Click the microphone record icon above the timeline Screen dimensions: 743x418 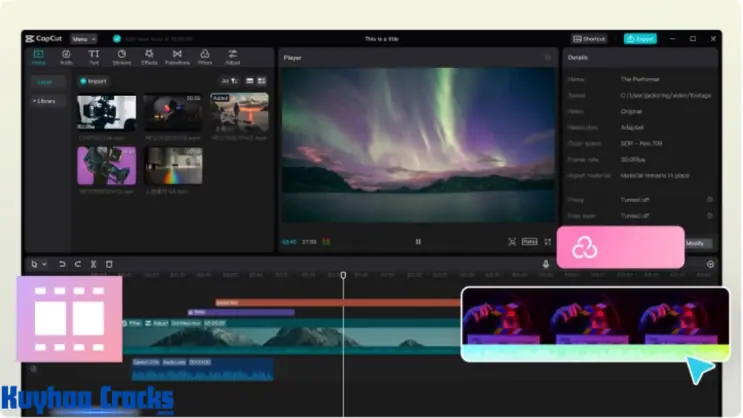pos(546,264)
